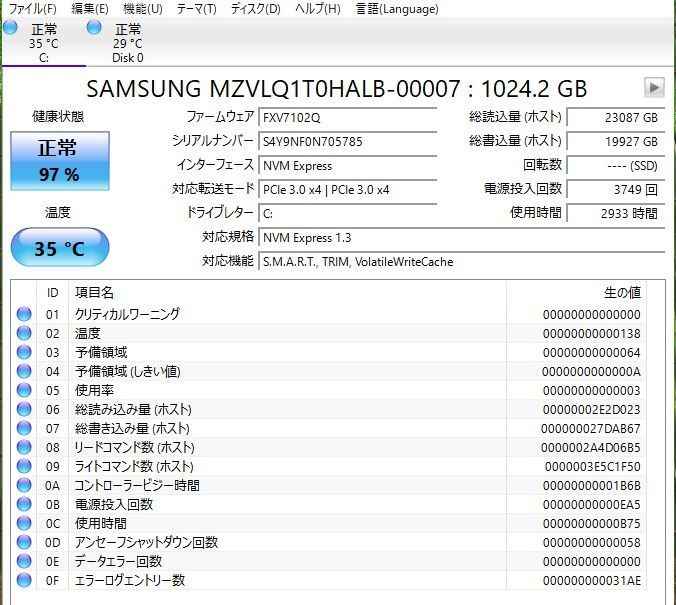This screenshot has height=605, width=676.
Task: Click the next disk arrow button
Action: pos(654,88)
